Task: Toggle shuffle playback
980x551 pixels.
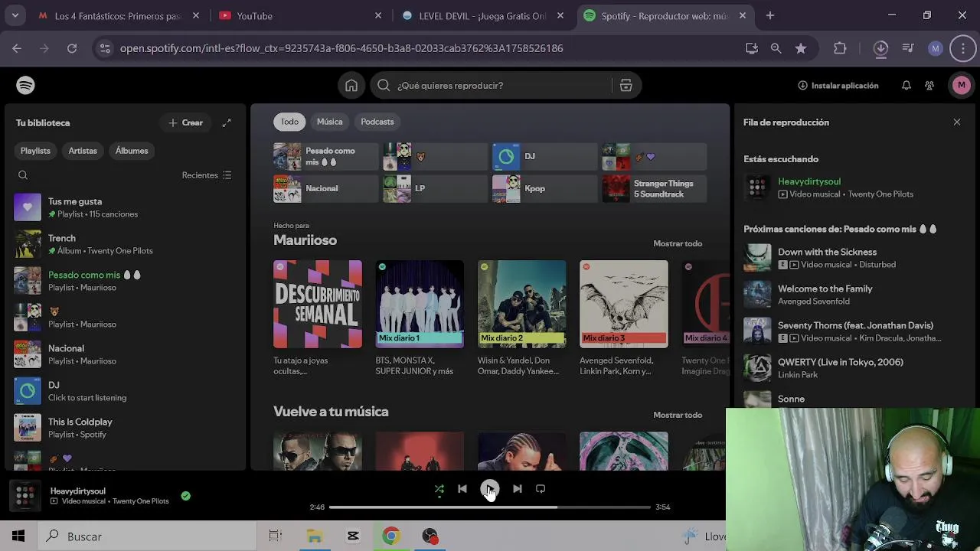Action: pyautogui.click(x=439, y=489)
